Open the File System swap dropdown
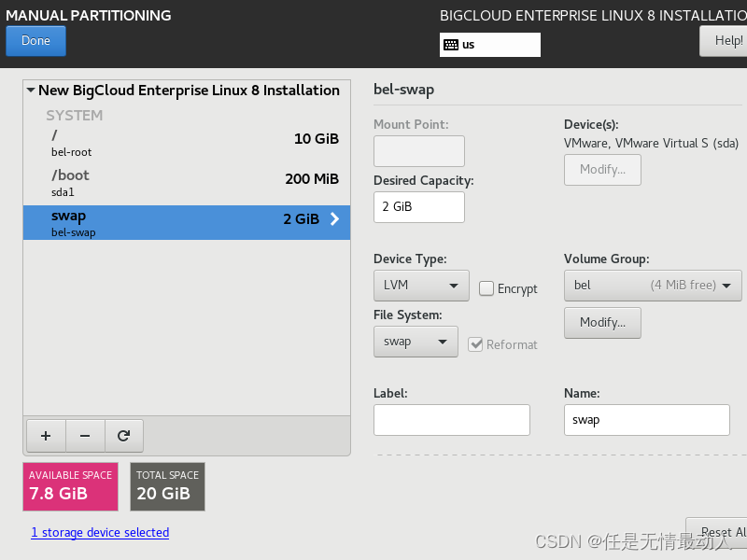Image resolution: width=747 pixels, height=560 pixels. point(416,342)
